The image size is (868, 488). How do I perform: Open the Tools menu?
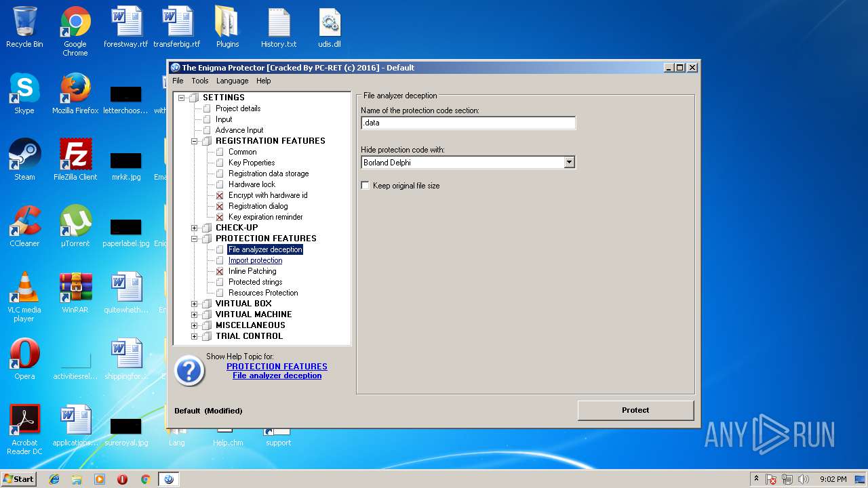200,81
